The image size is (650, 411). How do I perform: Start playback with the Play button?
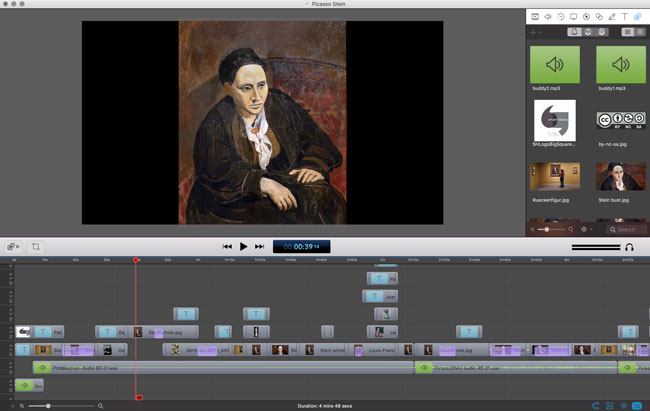(x=243, y=247)
